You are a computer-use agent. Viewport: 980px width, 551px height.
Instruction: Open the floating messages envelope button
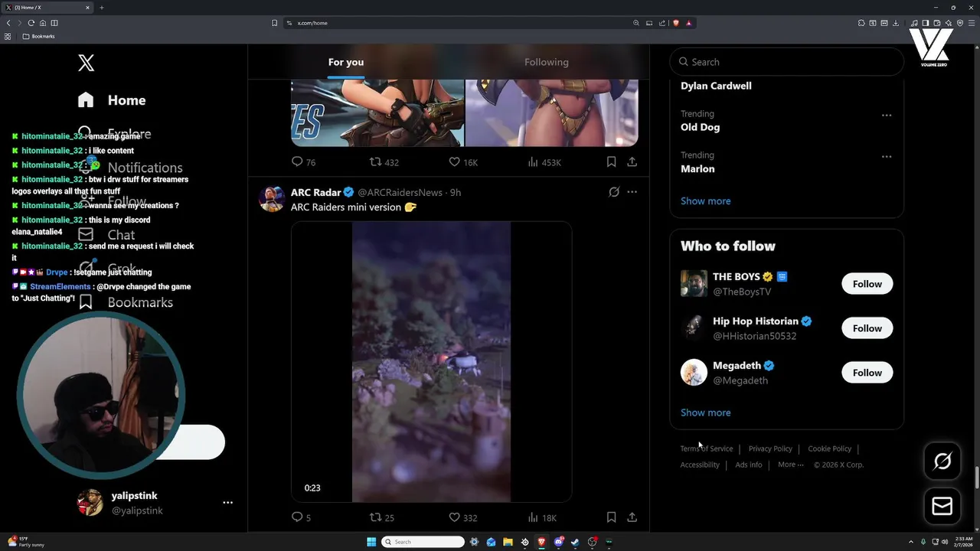click(x=942, y=506)
